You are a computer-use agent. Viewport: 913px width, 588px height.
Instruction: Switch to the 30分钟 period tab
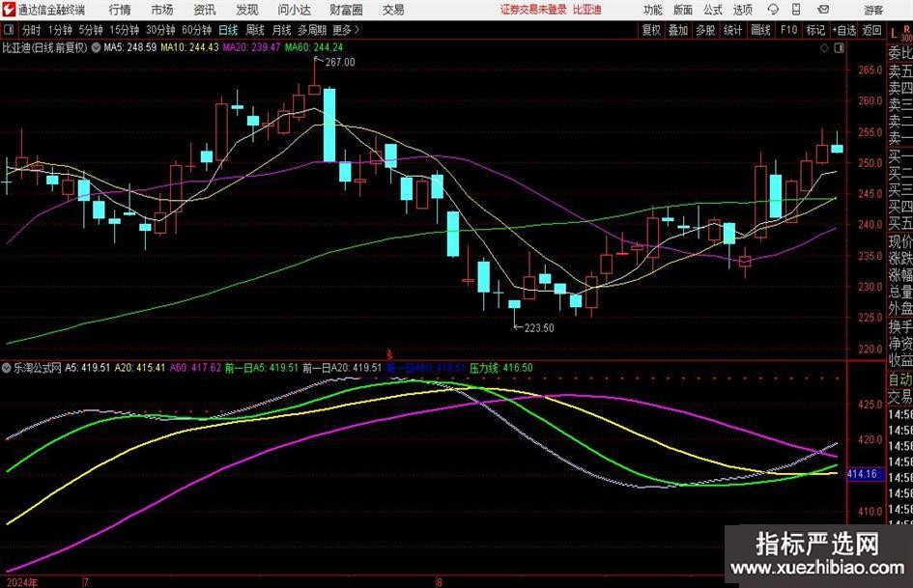click(x=160, y=30)
